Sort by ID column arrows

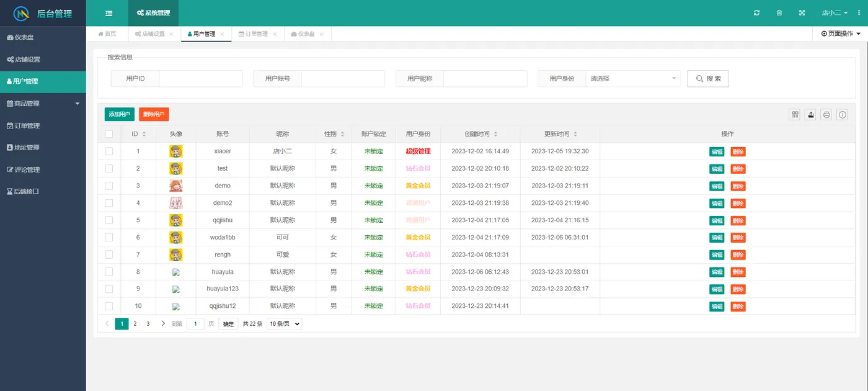tap(144, 134)
